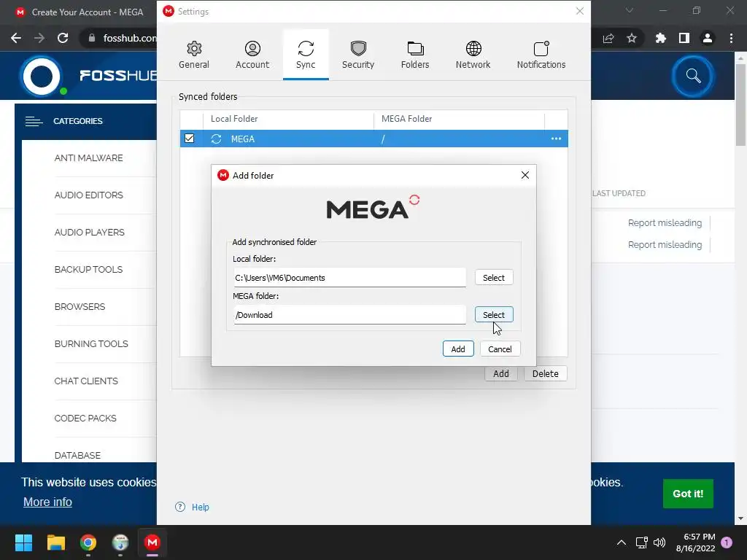This screenshot has width=747, height=560.
Task: Open the Network settings tab
Action: click(x=473, y=55)
